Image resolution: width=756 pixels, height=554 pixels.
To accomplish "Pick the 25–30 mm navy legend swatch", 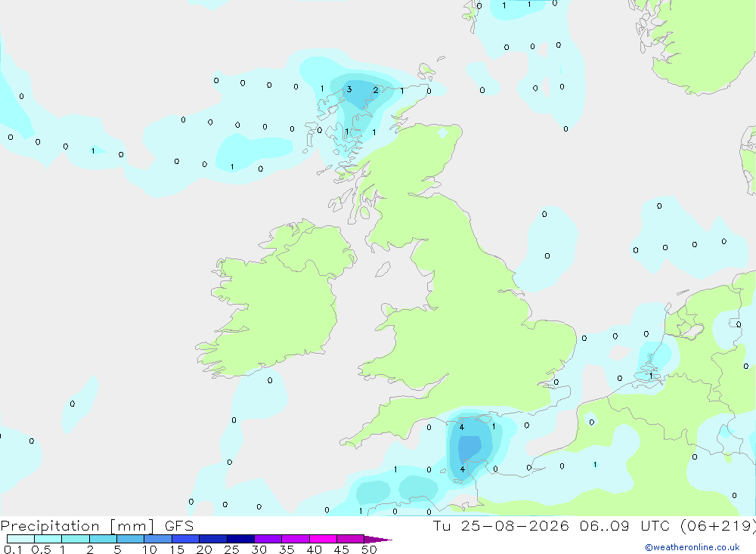I will click(240, 539).
